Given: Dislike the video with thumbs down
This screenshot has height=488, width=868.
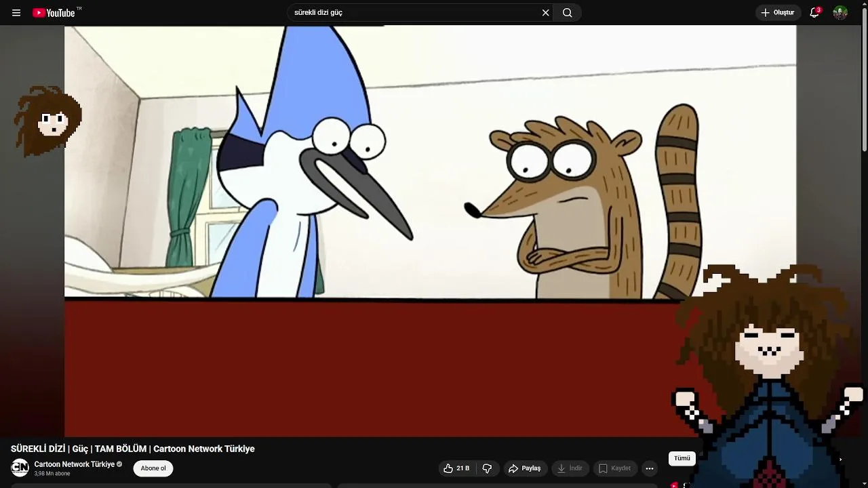Looking at the screenshot, I should coord(487,468).
